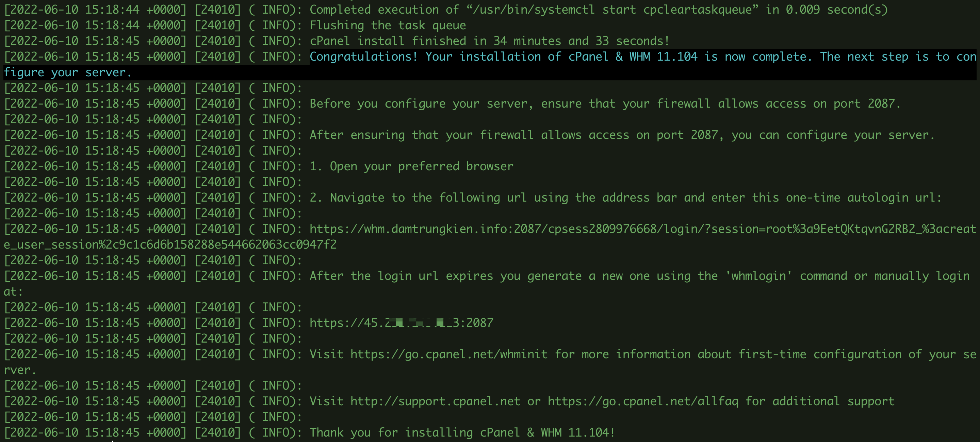Click the '2. Navigate to the following url' line
Viewport: 980px width, 442px height.
coord(625,198)
